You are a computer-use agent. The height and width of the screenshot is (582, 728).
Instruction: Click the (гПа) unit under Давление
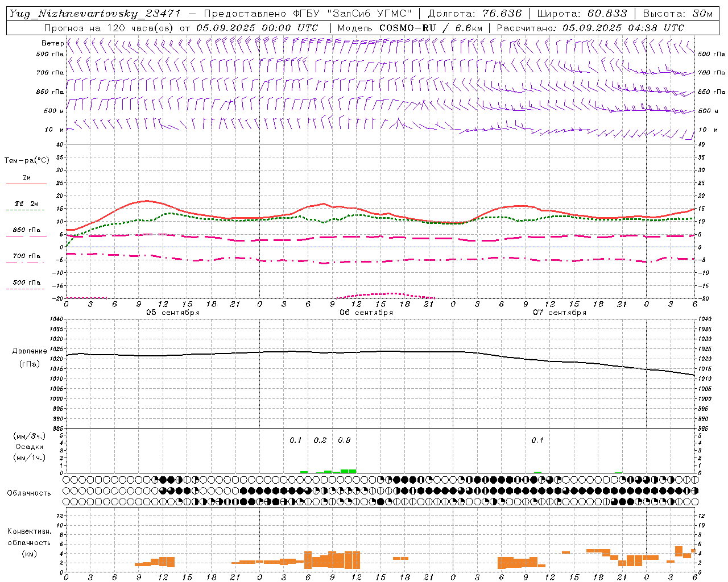(28, 364)
